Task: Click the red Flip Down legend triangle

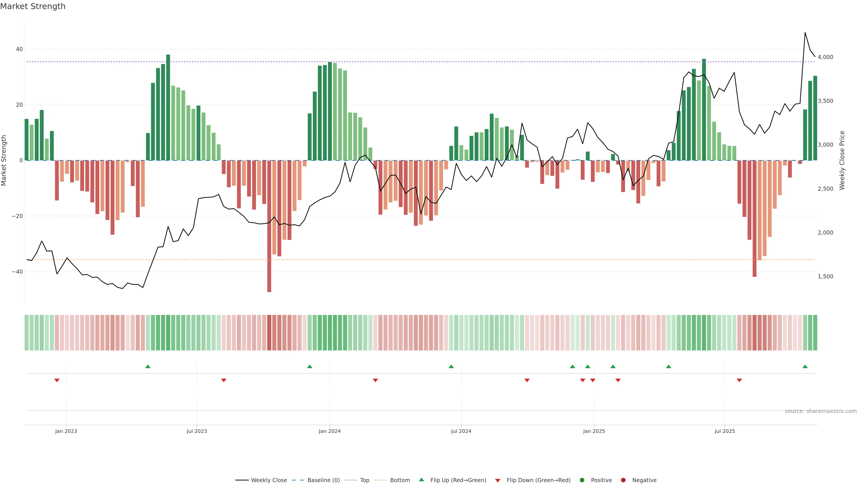Action: [x=498, y=480]
